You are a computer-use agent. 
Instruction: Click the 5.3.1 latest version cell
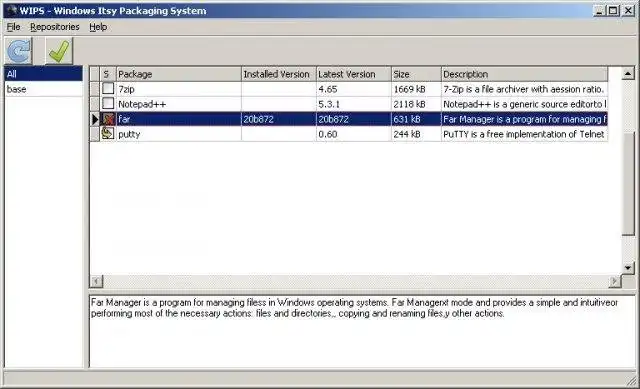354,104
